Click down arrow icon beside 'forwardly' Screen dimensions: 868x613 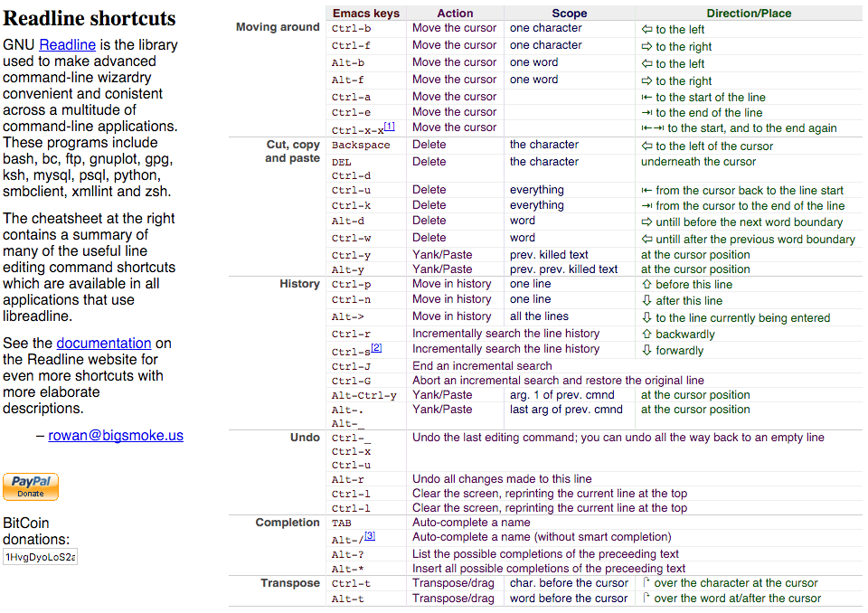coord(646,350)
